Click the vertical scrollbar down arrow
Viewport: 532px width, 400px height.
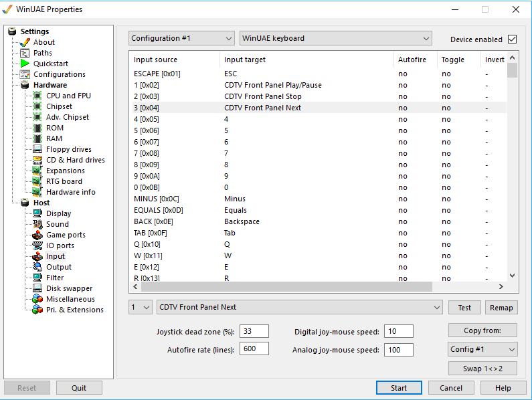(x=513, y=276)
